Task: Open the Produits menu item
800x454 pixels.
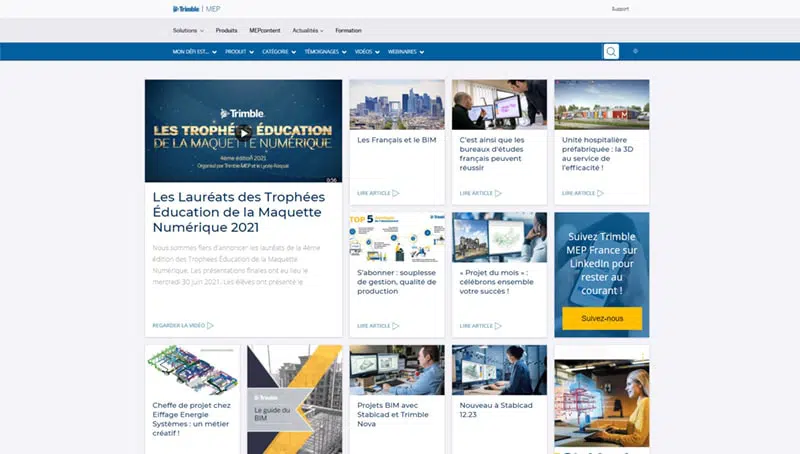Action: (226, 31)
